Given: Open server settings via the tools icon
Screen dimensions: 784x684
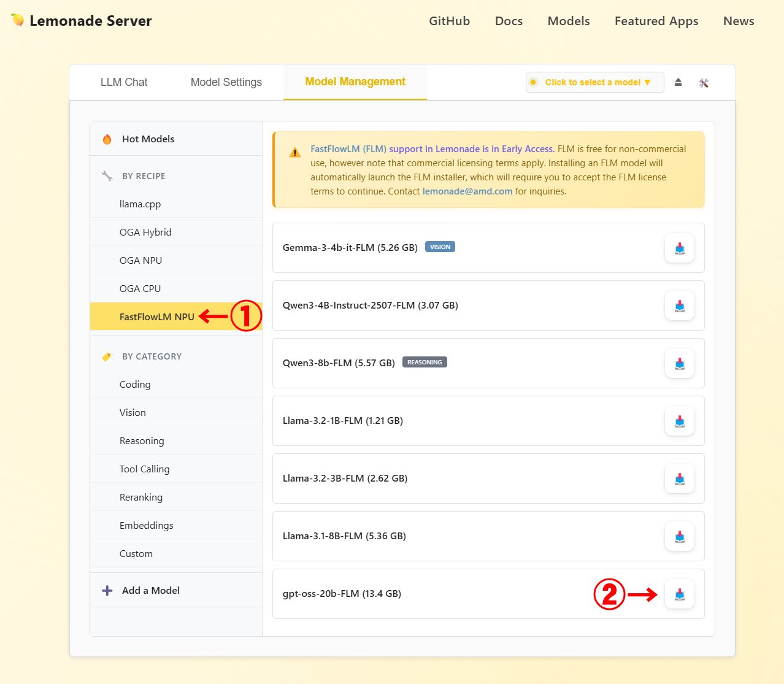Looking at the screenshot, I should (x=703, y=82).
